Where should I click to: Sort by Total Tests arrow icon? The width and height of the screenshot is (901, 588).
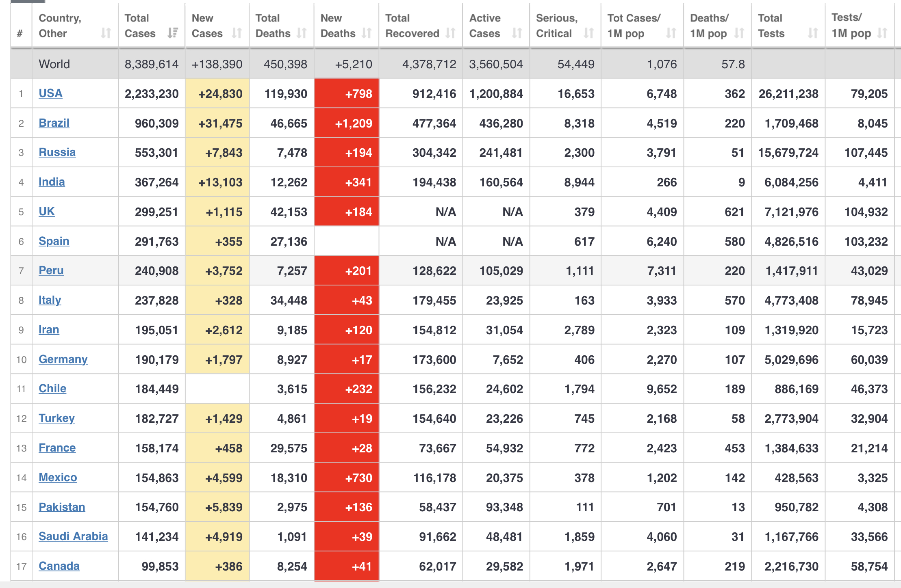[x=813, y=33]
